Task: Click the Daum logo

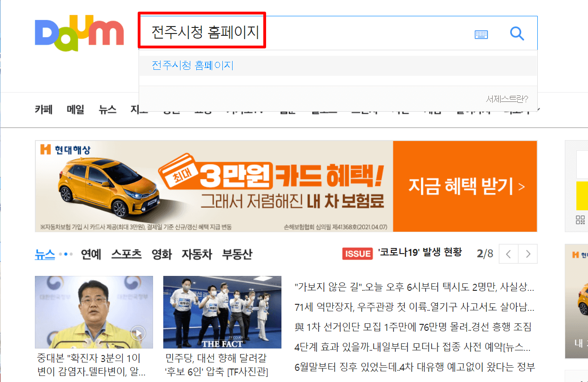Action: tap(79, 34)
